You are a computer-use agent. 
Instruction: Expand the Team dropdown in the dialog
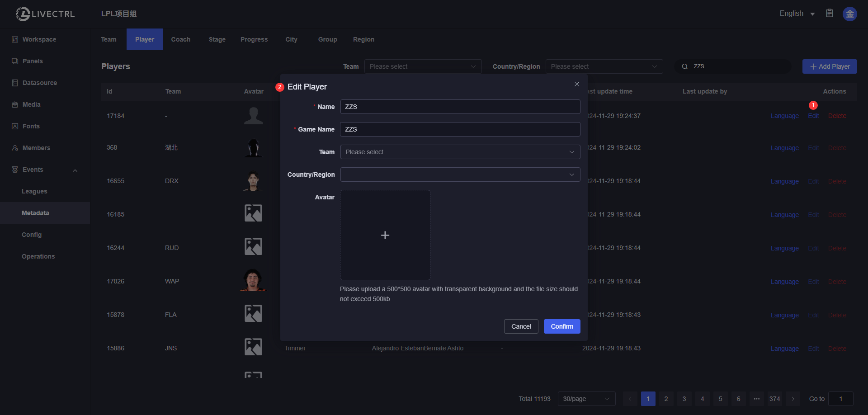tap(460, 152)
